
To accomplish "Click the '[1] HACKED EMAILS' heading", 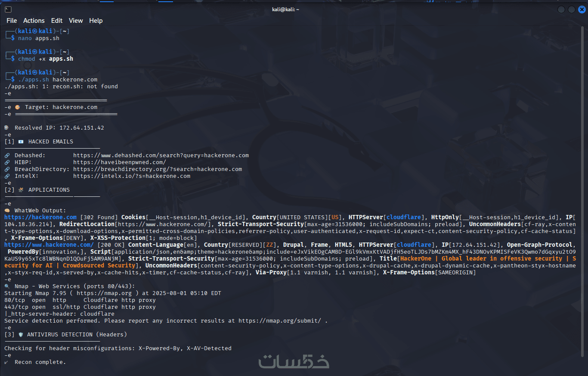I will click(39, 142).
